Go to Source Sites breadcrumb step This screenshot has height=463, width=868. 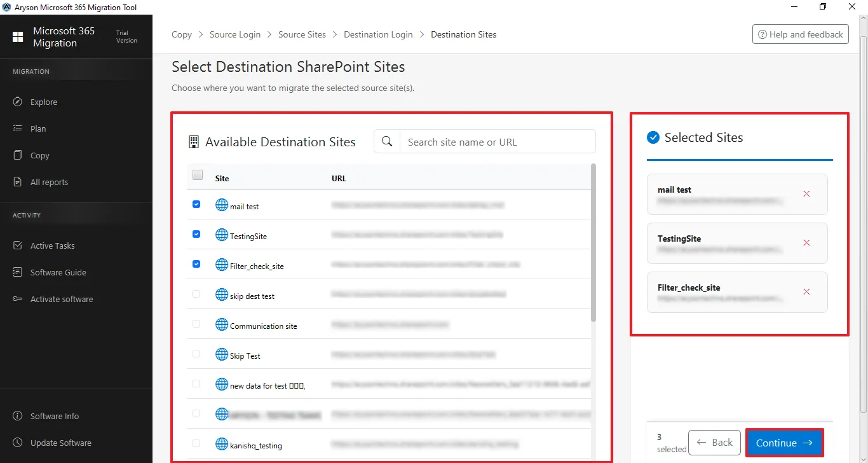tap(302, 34)
